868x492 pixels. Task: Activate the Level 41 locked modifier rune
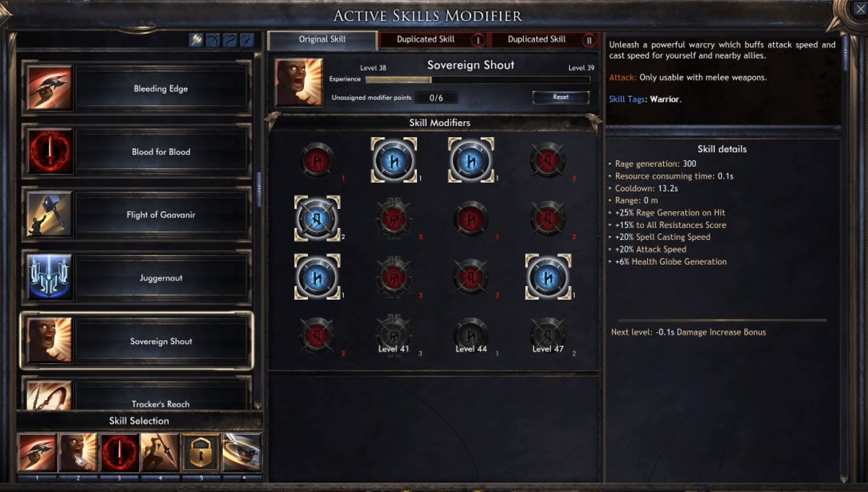(x=393, y=334)
